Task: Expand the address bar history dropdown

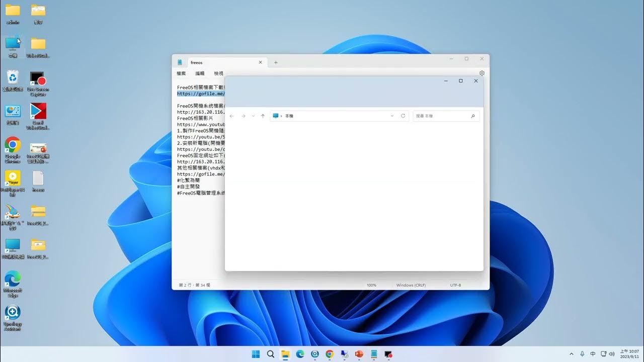Action: 392,116
